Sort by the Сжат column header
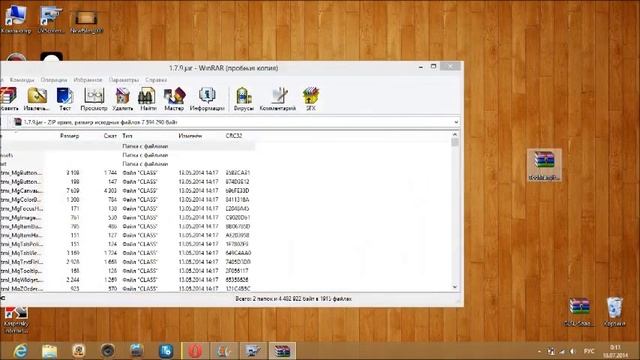Image resolution: width=640 pixels, height=360 pixels. pos(110,136)
